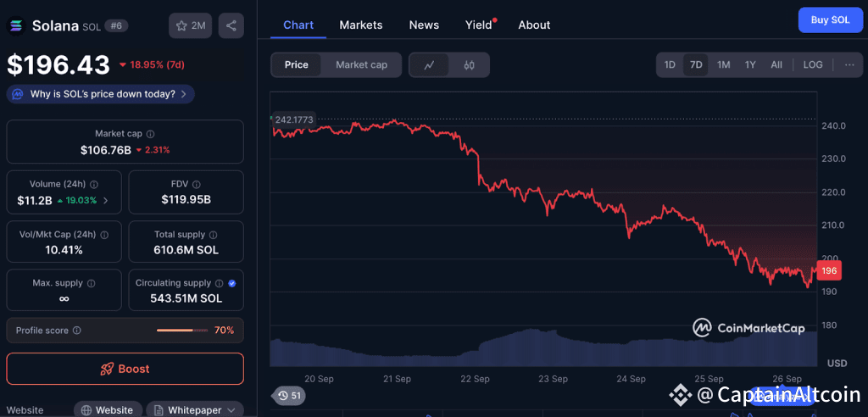Set chart range to 1D
The width and height of the screenshot is (868, 417).
(x=670, y=64)
